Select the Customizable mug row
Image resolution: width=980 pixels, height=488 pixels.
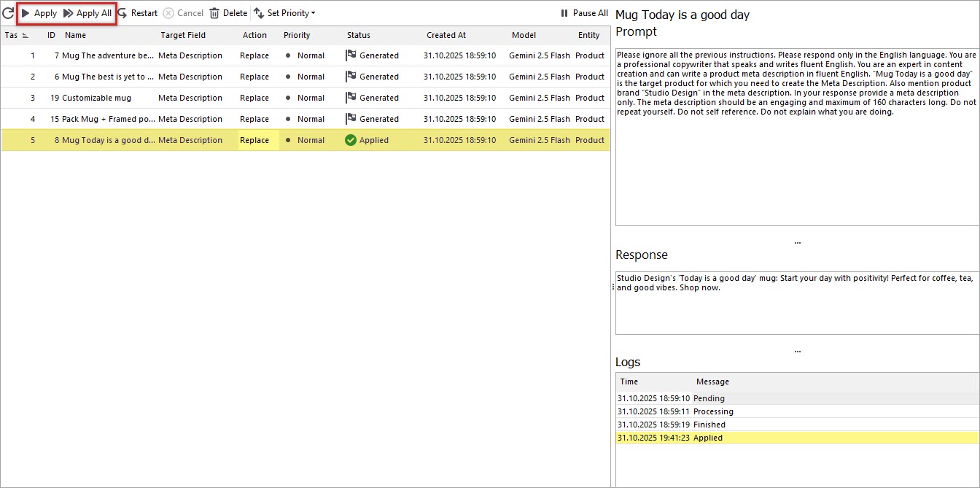pyautogui.click(x=306, y=98)
